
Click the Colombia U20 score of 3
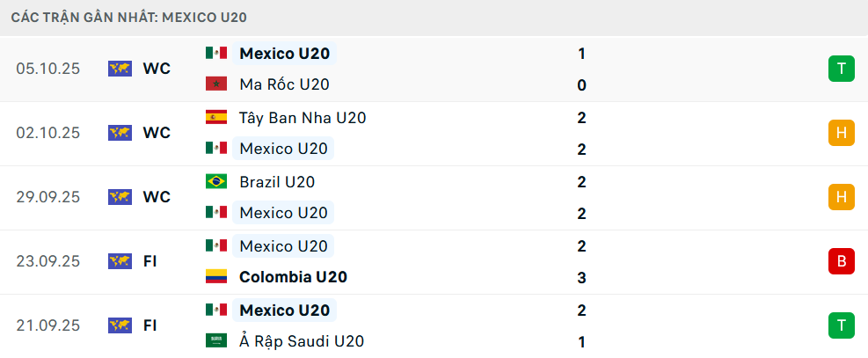(x=582, y=277)
